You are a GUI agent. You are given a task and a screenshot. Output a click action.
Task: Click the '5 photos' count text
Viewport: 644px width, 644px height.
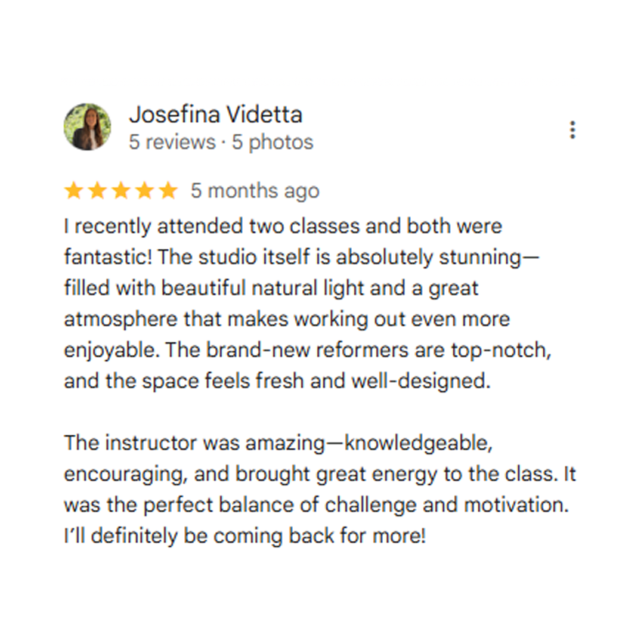[x=273, y=142]
